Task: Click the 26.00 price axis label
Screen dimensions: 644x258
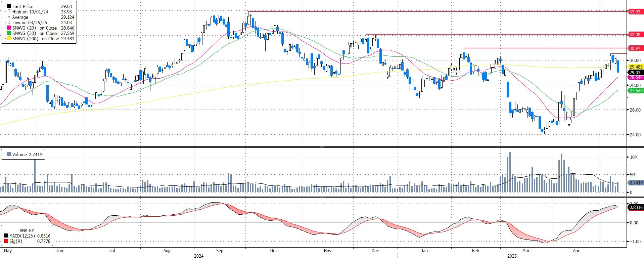Action: tap(635, 110)
